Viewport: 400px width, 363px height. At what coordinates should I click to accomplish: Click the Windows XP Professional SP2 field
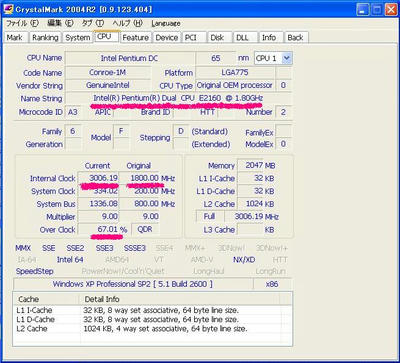pyautogui.click(x=133, y=284)
